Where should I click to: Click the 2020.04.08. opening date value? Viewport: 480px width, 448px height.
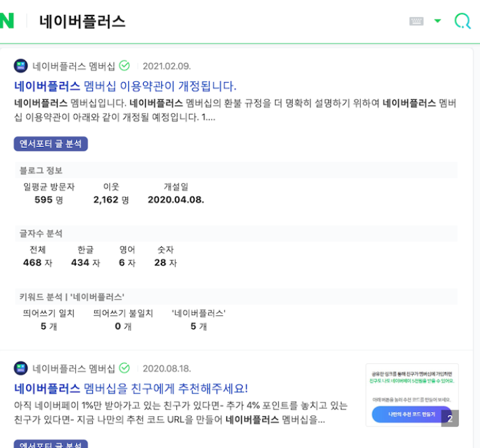[176, 200]
